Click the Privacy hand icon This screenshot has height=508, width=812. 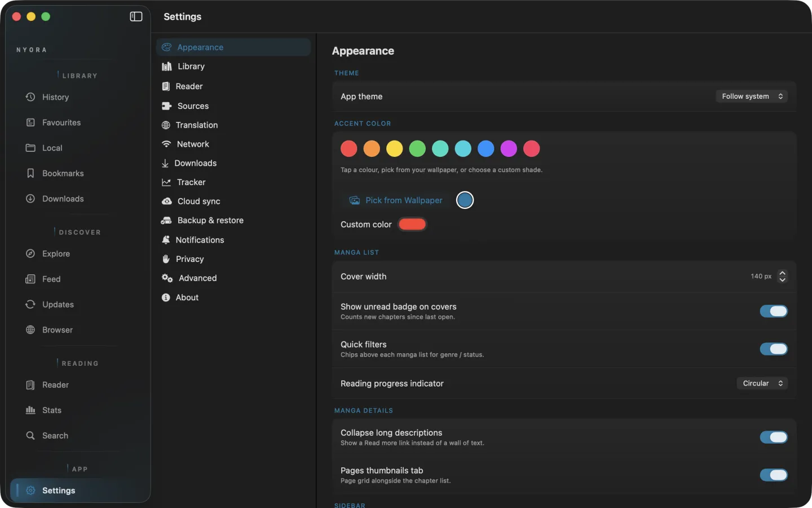click(x=166, y=259)
